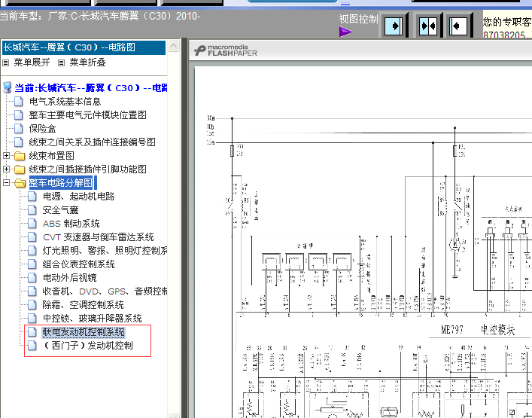The width and height of the screenshot is (532, 418).
Task: Open 灯光照明、警报、照明灯控制 diagram
Action: [105, 251]
